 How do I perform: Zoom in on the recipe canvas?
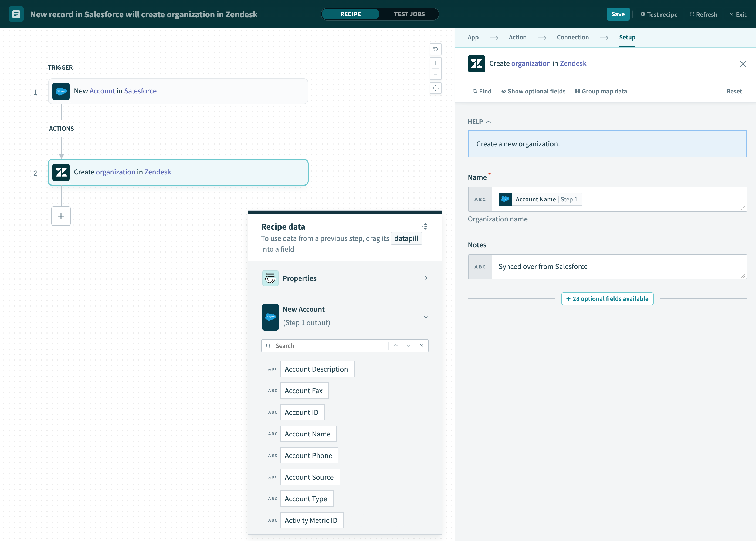[435, 63]
